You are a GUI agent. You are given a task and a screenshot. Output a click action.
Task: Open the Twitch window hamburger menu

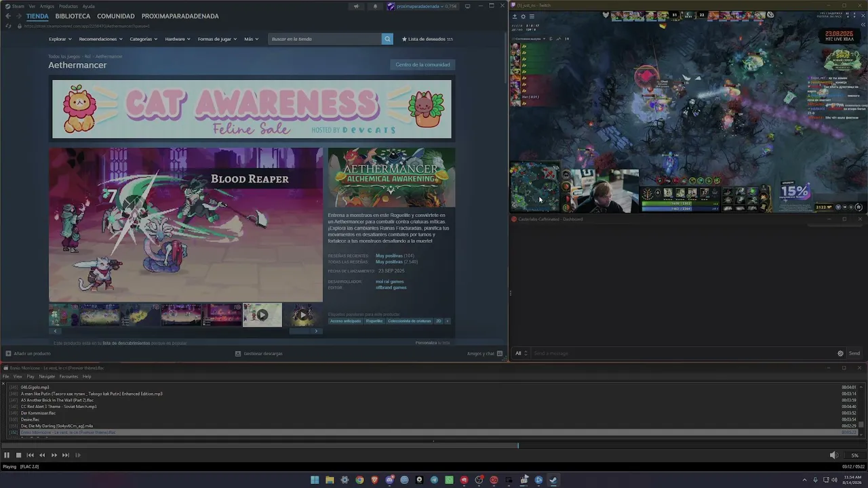532,16
